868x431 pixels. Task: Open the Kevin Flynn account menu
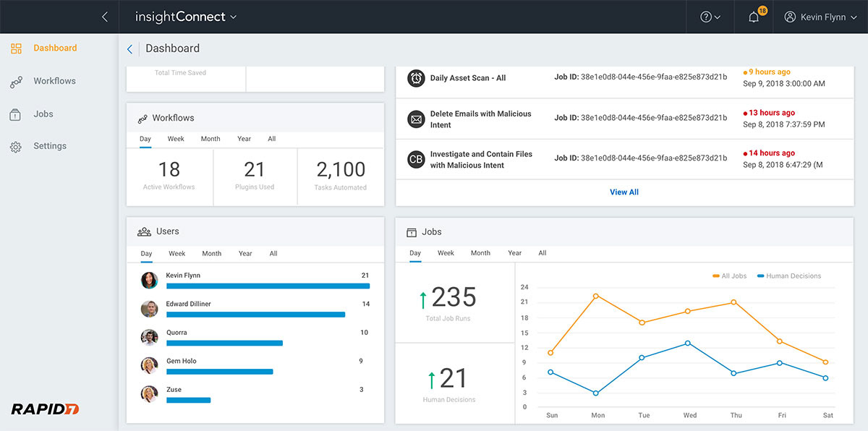click(820, 17)
